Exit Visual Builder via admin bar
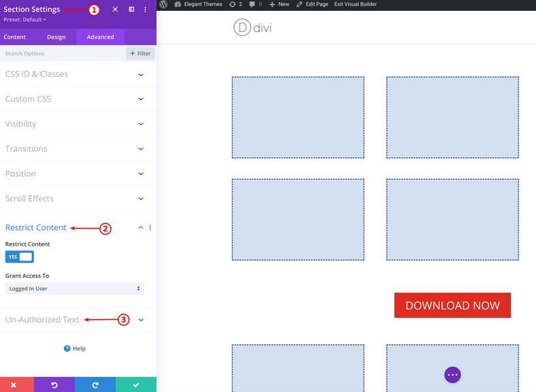 356,4
